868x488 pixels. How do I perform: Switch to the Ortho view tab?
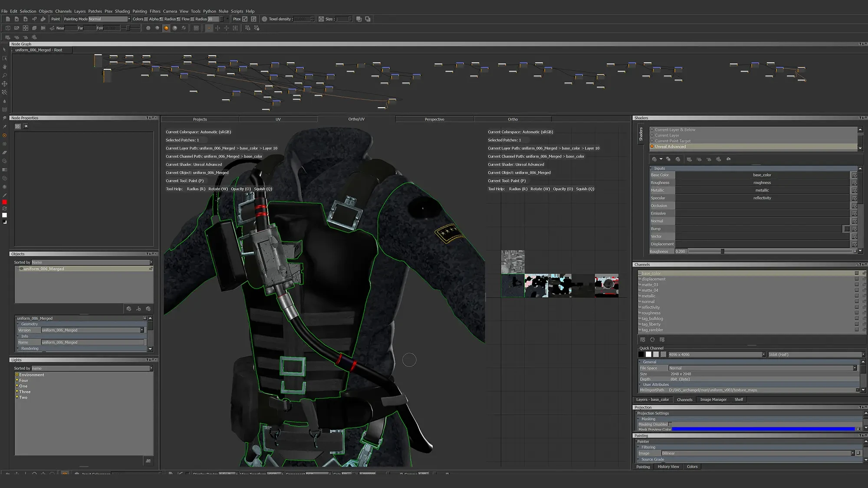coord(513,119)
